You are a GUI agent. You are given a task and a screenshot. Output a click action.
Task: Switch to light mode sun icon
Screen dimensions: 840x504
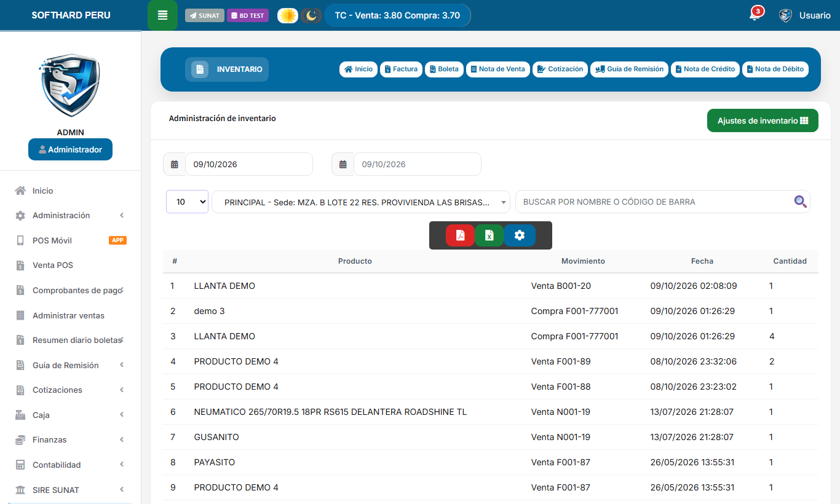(288, 15)
